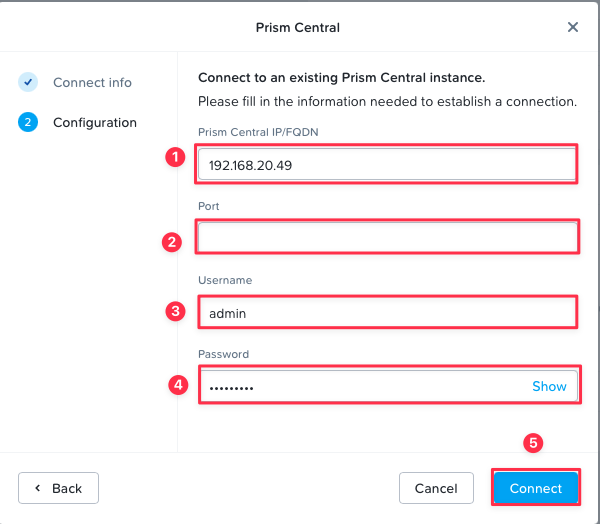600x524 pixels.
Task: Click the Connect info checkmark icon
Action: (28, 82)
